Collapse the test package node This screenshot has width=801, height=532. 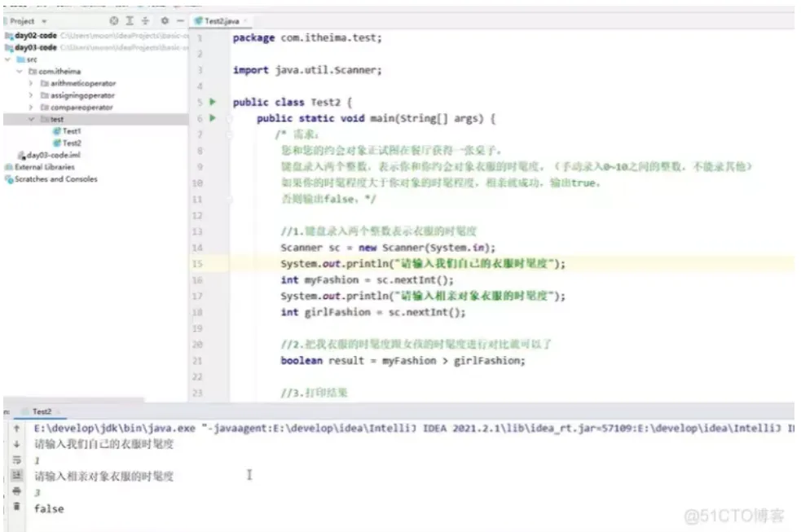pyautogui.click(x=31, y=120)
